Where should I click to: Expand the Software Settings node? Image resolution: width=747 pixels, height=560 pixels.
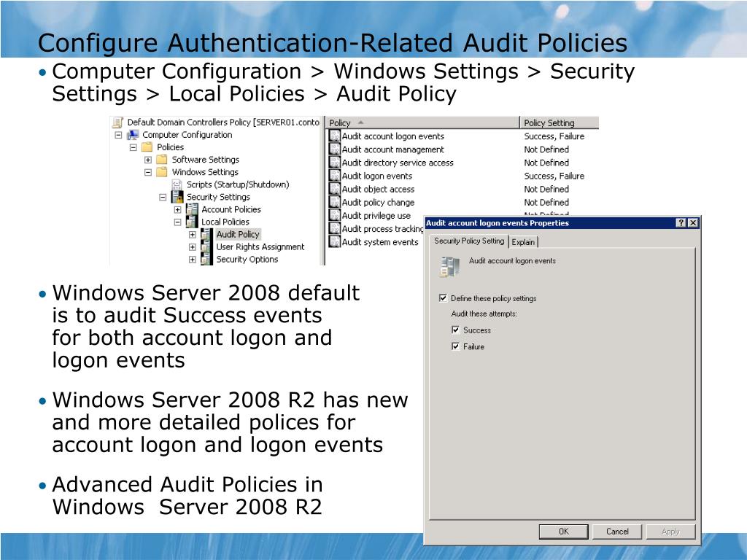(147, 160)
